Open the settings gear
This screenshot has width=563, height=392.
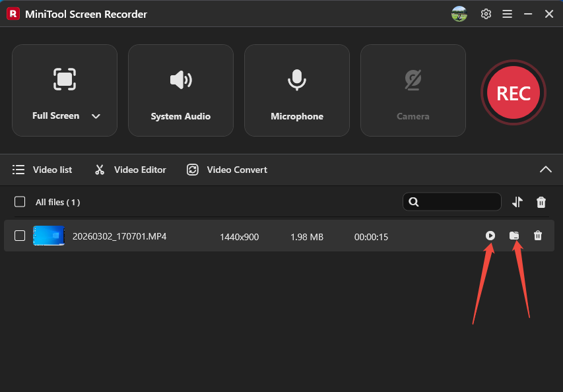click(x=486, y=13)
